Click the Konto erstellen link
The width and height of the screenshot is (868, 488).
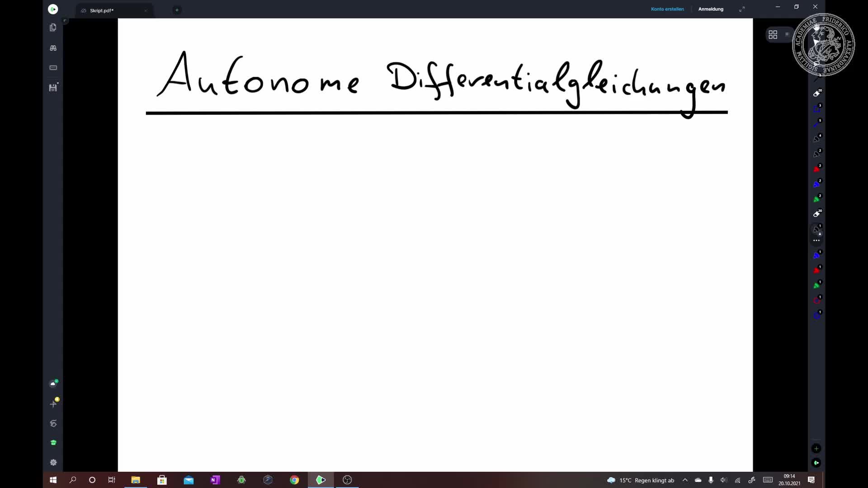tap(667, 9)
